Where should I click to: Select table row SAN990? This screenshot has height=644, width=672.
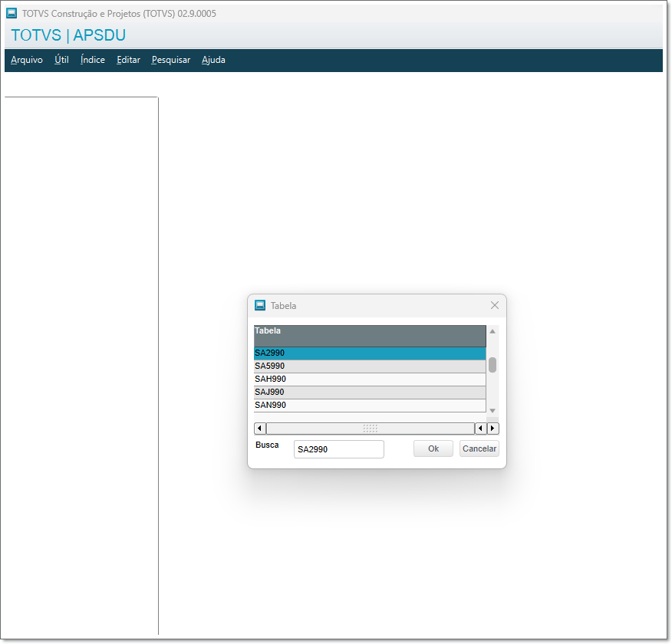(370, 405)
